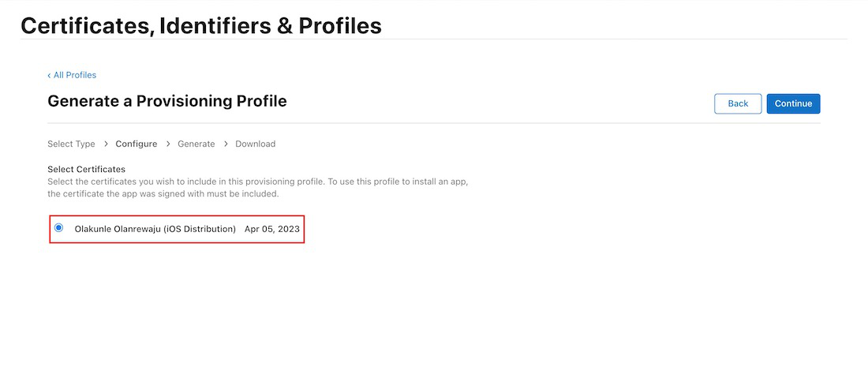868x386 pixels.
Task: Click the Download step in breadcrumb
Action: click(255, 144)
